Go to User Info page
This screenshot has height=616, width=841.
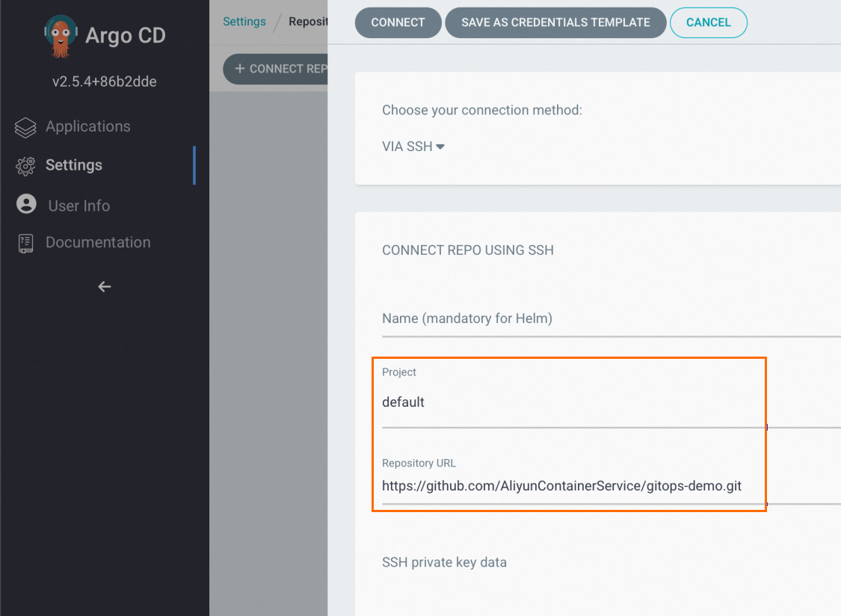coord(79,206)
